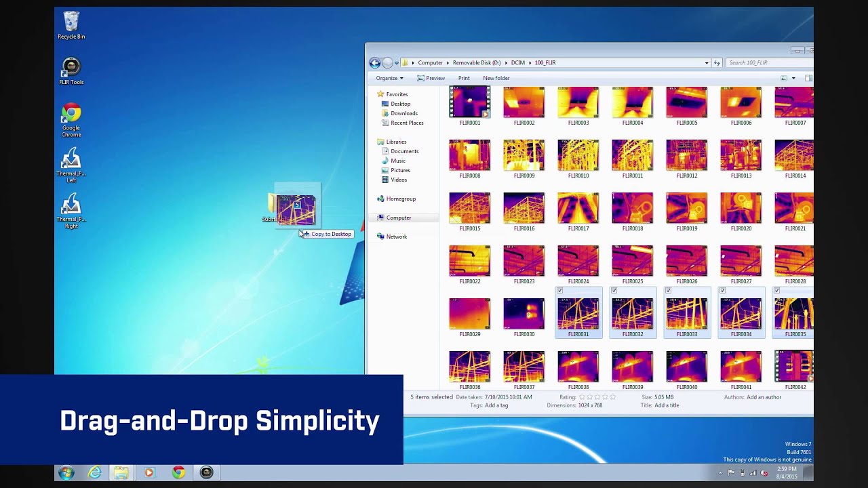The width and height of the screenshot is (868, 488).
Task: Change the view with the views icon
Action: point(784,78)
